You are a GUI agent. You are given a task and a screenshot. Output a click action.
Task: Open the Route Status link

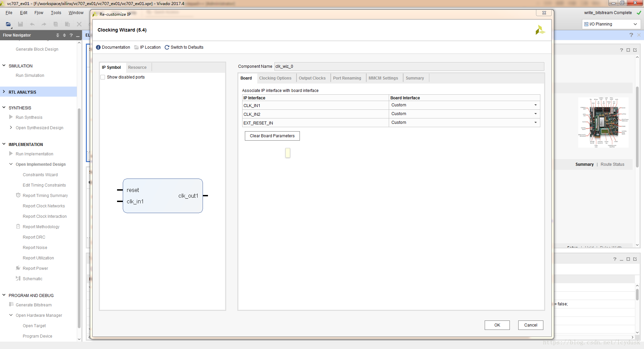coord(612,164)
